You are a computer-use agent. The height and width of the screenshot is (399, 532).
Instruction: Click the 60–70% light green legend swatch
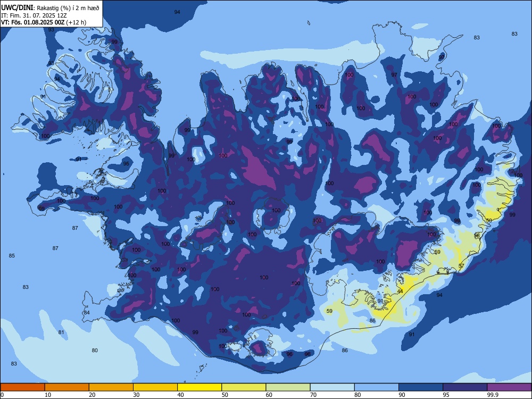pyautogui.click(x=288, y=387)
